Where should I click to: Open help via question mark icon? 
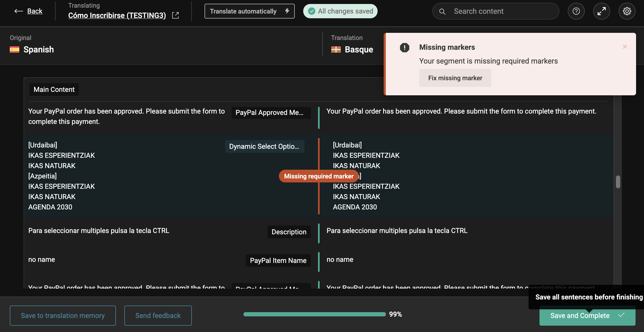576,11
